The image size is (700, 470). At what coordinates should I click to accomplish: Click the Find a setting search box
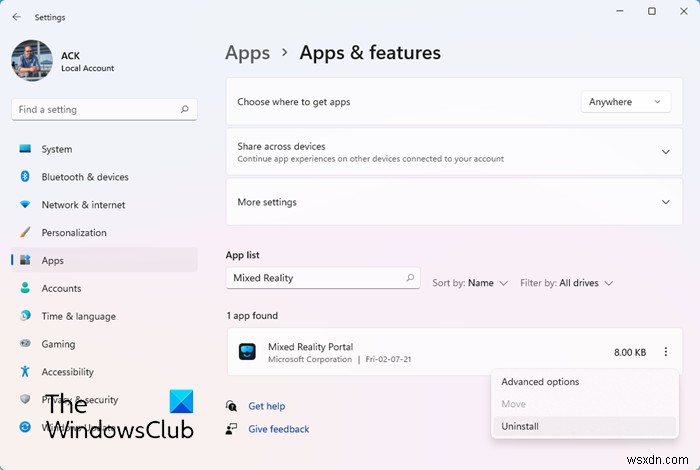click(104, 109)
